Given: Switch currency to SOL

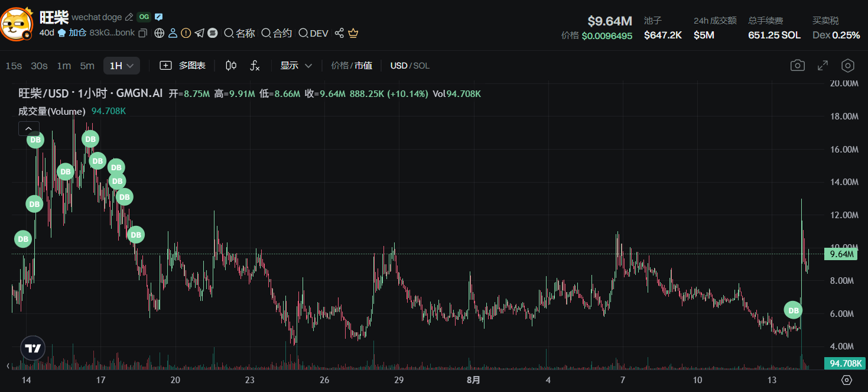Looking at the screenshot, I should pos(421,66).
